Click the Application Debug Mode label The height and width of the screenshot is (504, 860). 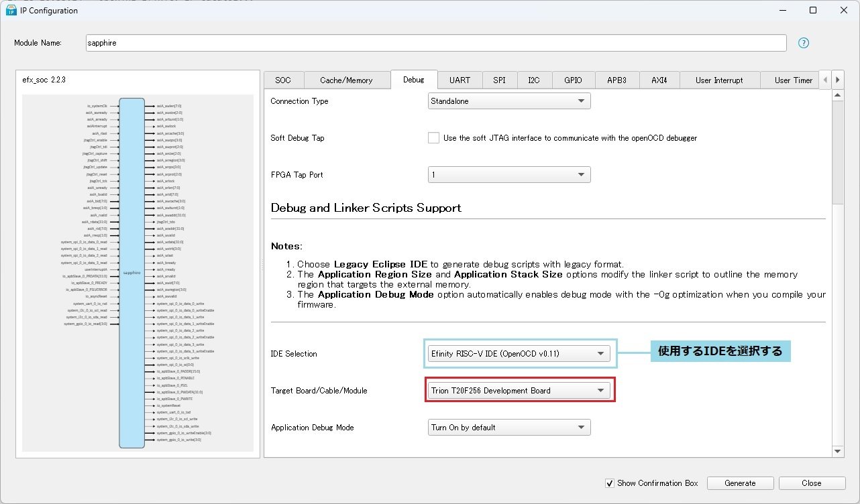click(x=312, y=428)
